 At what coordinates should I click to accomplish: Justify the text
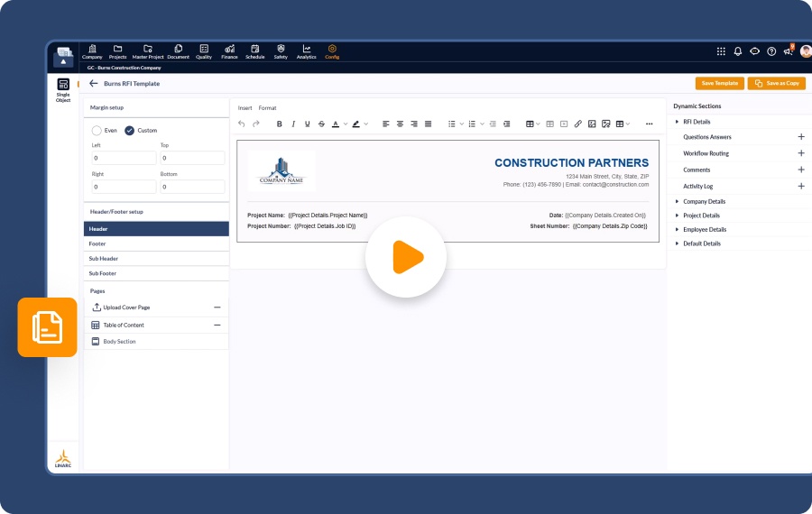point(428,124)
